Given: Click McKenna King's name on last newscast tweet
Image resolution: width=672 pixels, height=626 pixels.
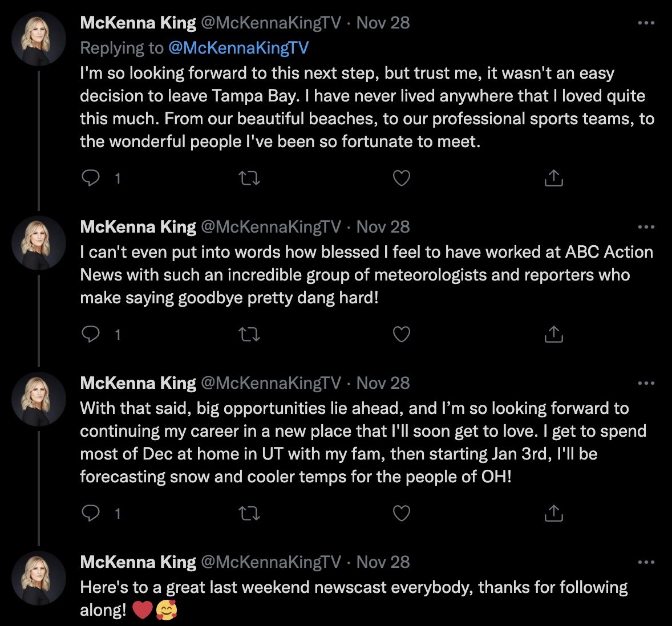Looking at the screenshot, I should pyautogui.click(x=138, y=562).
